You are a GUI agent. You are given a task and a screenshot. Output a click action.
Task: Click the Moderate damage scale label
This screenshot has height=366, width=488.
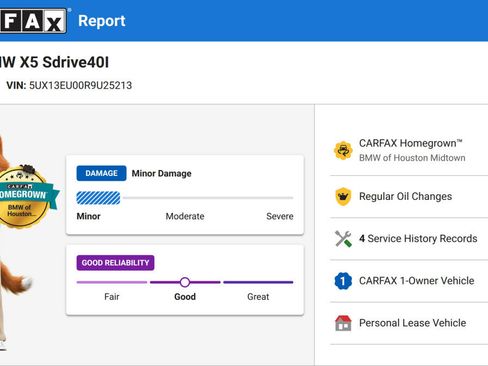pos(185,216)
